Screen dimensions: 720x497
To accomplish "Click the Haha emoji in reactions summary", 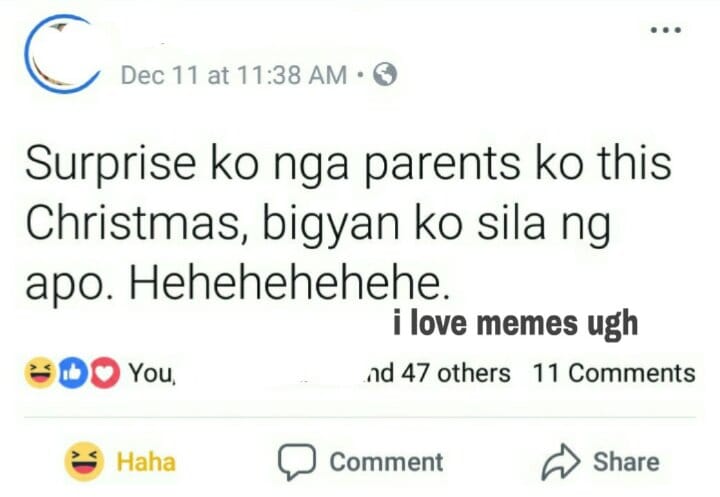I will point(40,372).
